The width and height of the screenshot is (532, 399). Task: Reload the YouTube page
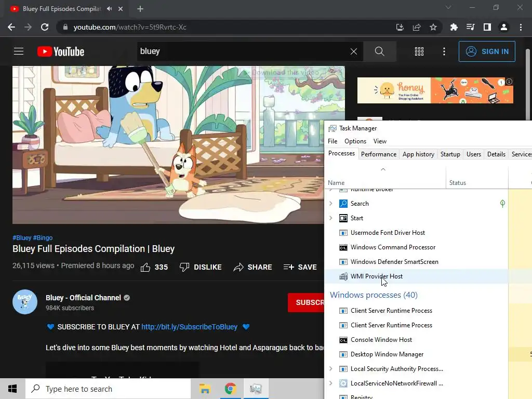tap(45, 27)
